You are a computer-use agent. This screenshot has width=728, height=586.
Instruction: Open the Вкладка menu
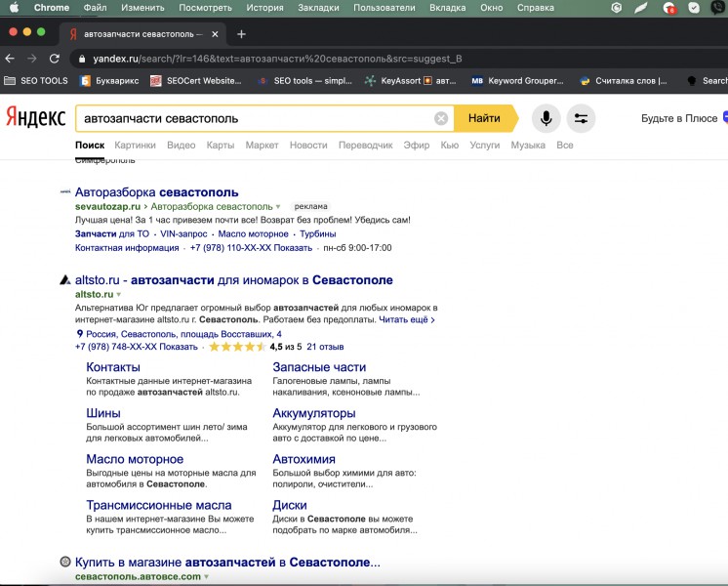pos(448,8)
